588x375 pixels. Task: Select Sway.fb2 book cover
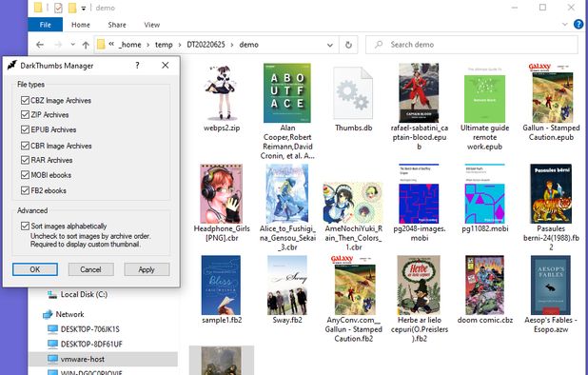click(x=287, y=285)
